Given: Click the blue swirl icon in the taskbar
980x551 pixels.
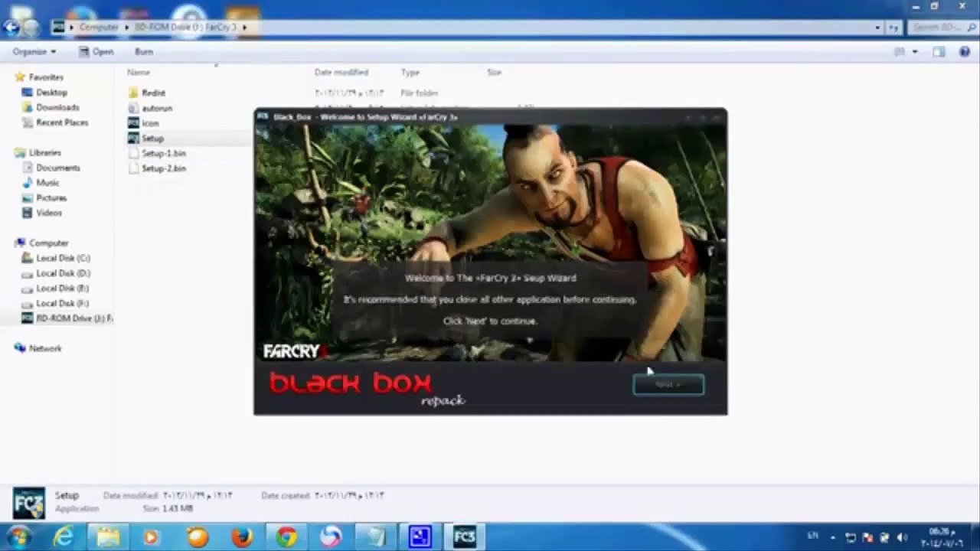Looking at the screenshot, I should click(x=331, y=537).
